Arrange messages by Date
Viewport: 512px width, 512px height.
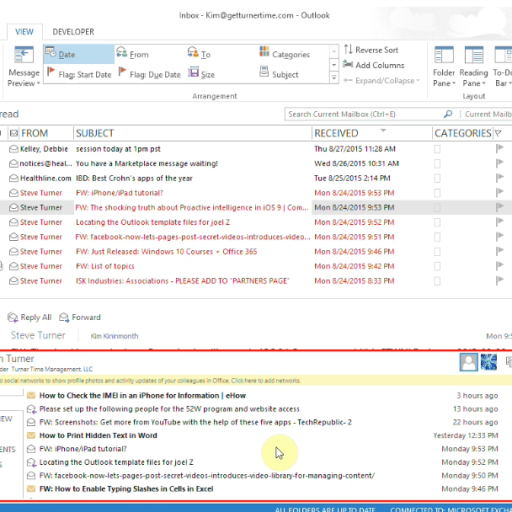pos(79,54)
